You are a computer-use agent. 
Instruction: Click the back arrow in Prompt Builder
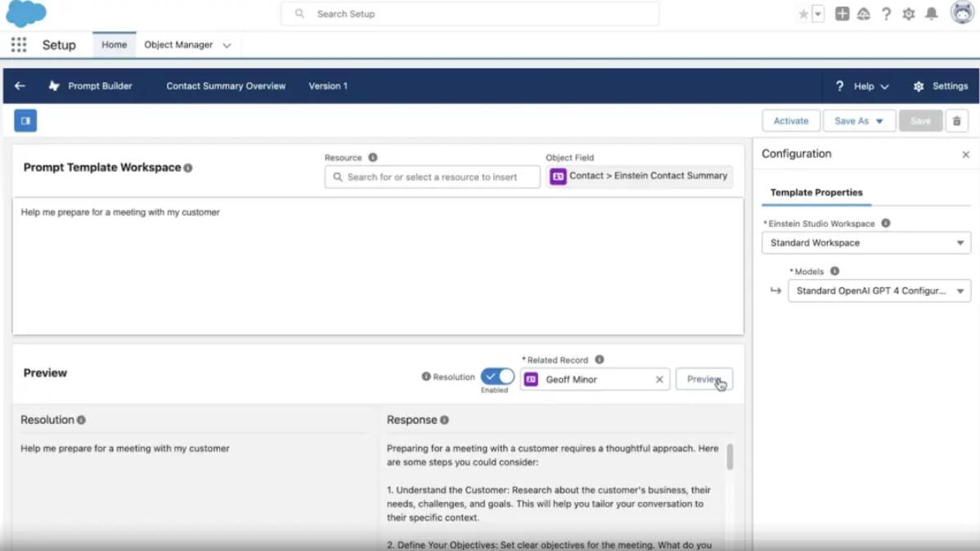click(20, 86)
